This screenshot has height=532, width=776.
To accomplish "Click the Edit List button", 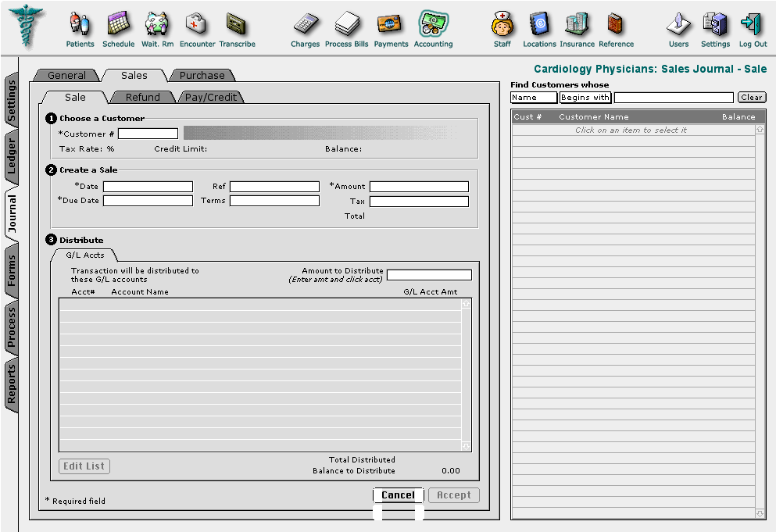I will click(x=84, y=466).
